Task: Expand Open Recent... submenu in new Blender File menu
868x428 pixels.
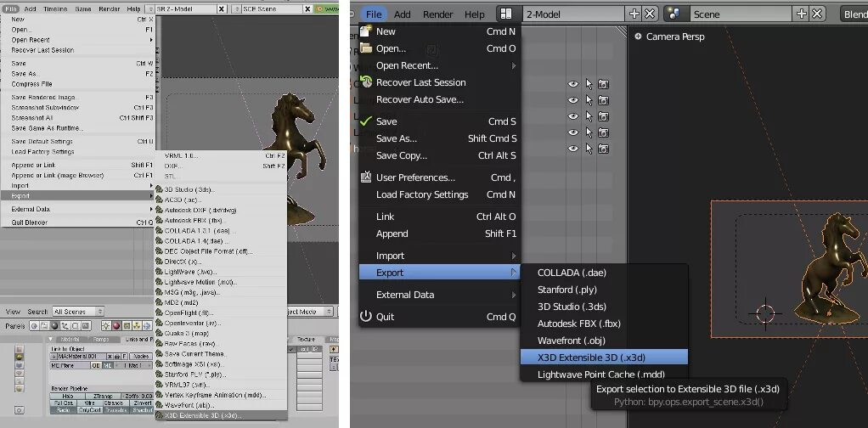Action: pos(440,65)
